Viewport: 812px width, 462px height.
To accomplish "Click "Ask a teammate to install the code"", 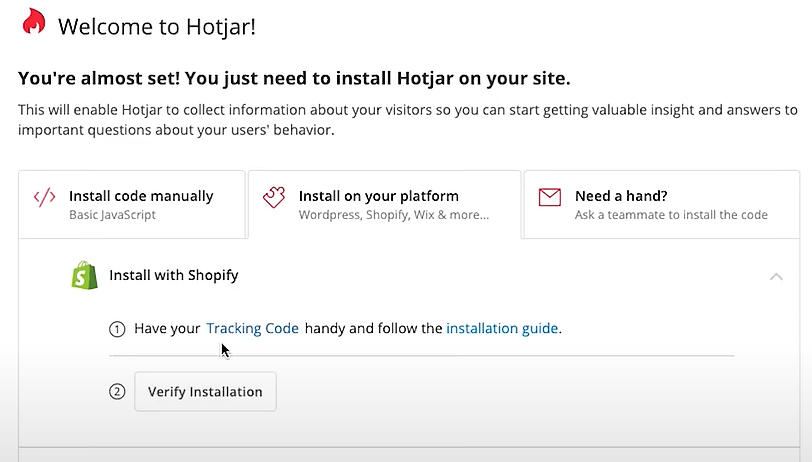I will pyautogui.click(x=671, y=215).
